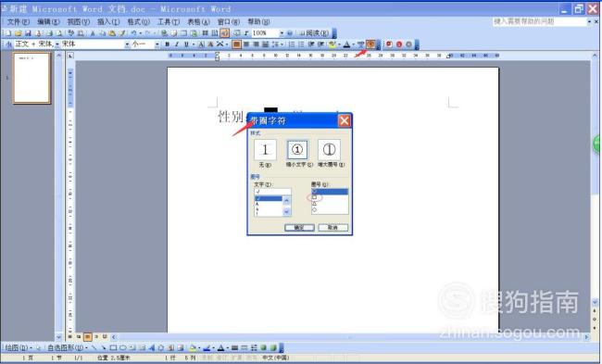Select the square enclosure in the list
Image resolution: width=602 pixels, height=364 pixels.
click(330, 197)
